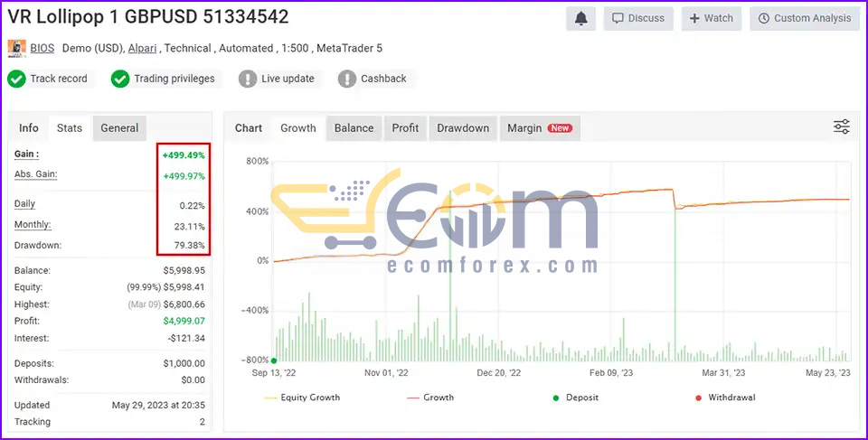Click the VR Lollipop 1 GBPUSD title

click(x=148, y=17)
